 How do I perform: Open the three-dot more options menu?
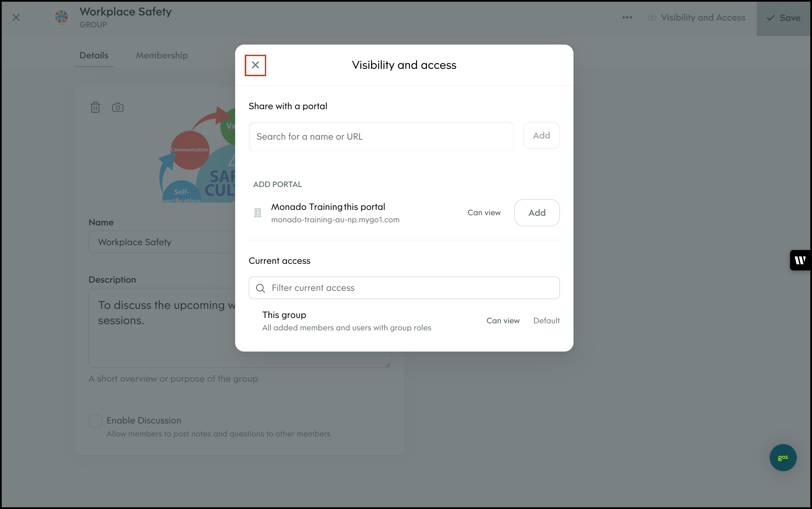627,17
